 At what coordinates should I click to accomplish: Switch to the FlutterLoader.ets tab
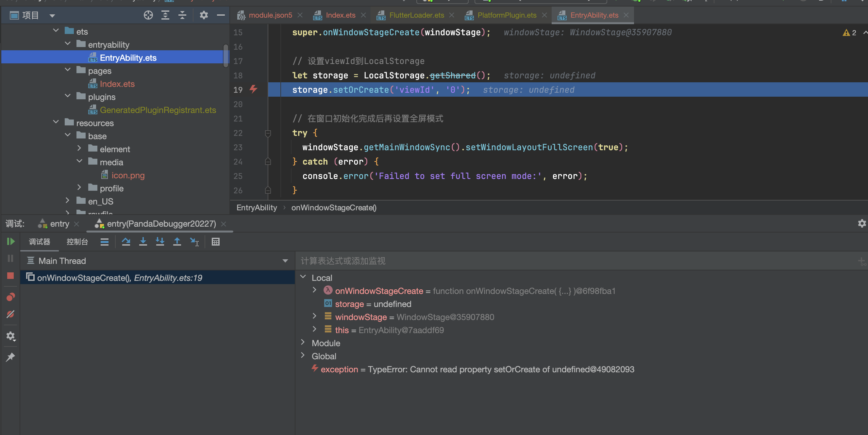coord(416,15)
